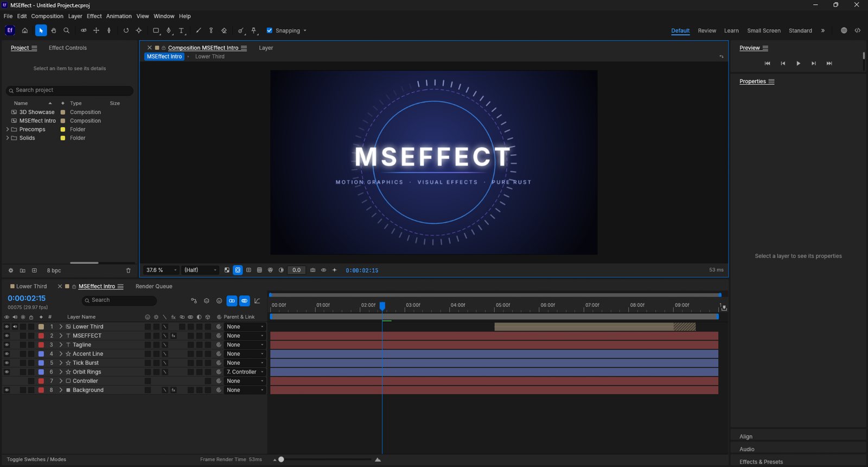
Task: Go to the Home screen icon
Action: [24, 30]
